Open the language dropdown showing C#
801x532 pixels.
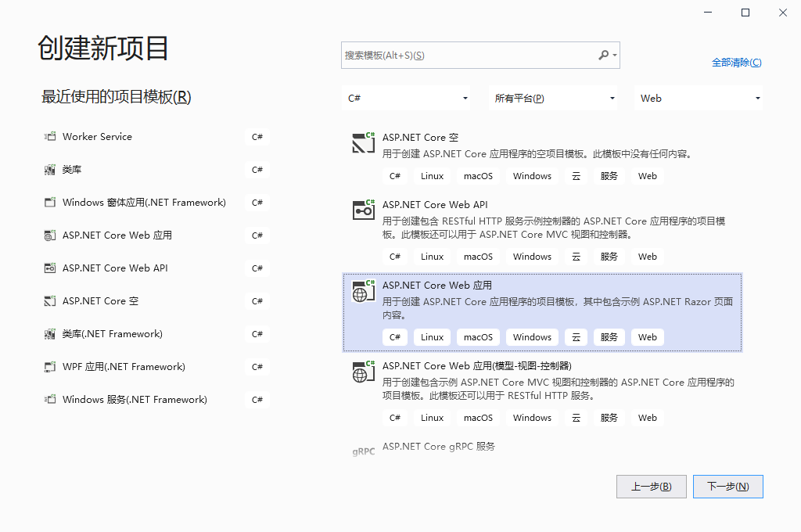coord(407,98)
